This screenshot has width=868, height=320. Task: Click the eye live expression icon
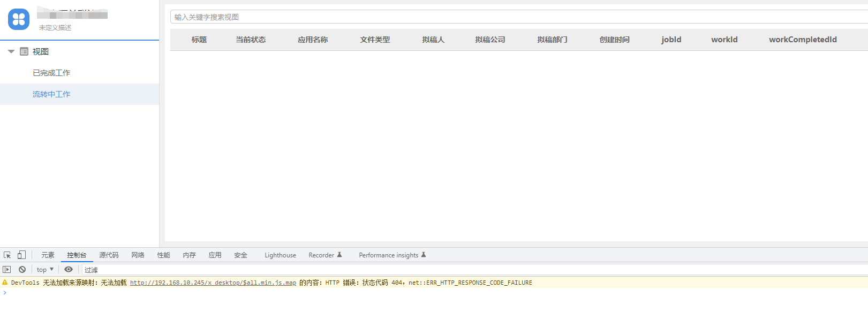pyautogui.click(x=69, y=270)
